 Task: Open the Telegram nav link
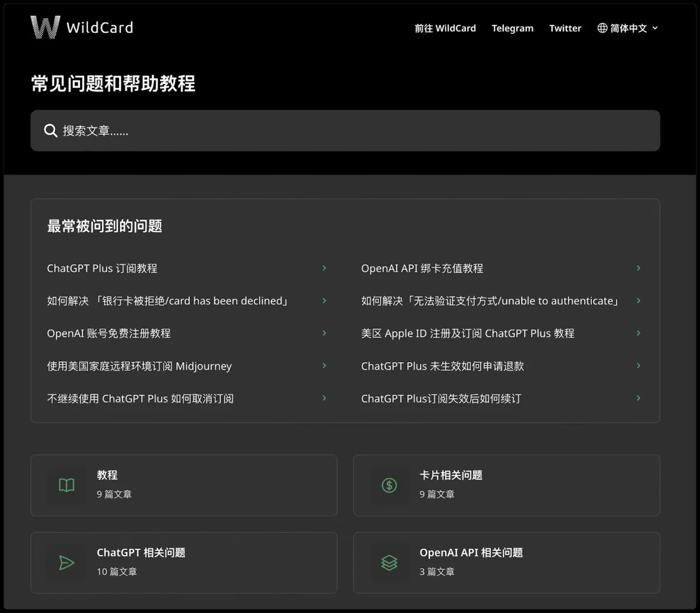[512, 28]
